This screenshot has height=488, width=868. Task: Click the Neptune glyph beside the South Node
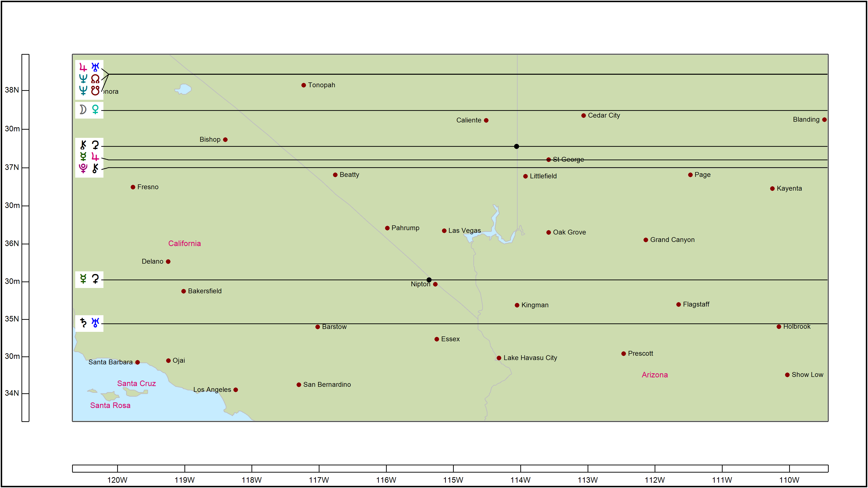point(83,90)
